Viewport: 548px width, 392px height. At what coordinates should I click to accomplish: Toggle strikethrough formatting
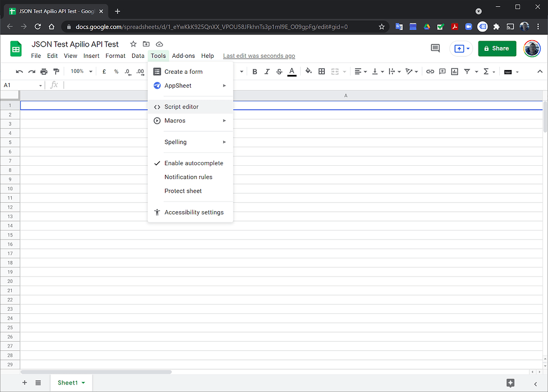[279, 71]
